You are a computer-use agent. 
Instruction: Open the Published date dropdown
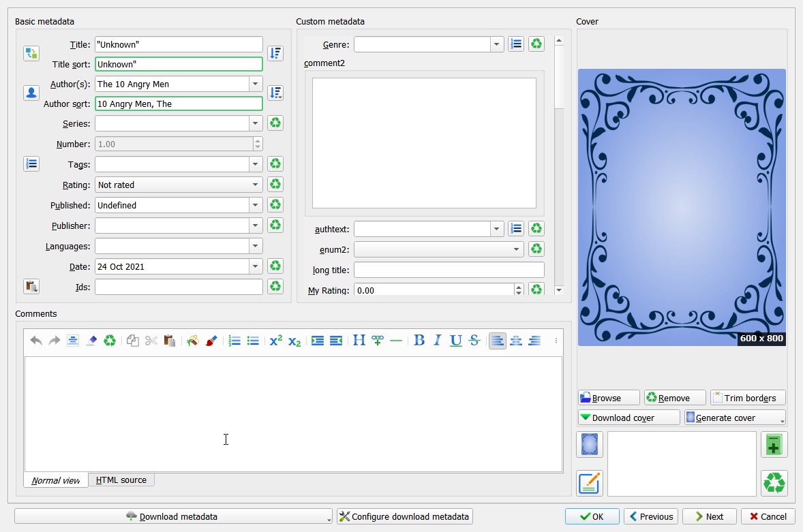click(x=256, y=205)
